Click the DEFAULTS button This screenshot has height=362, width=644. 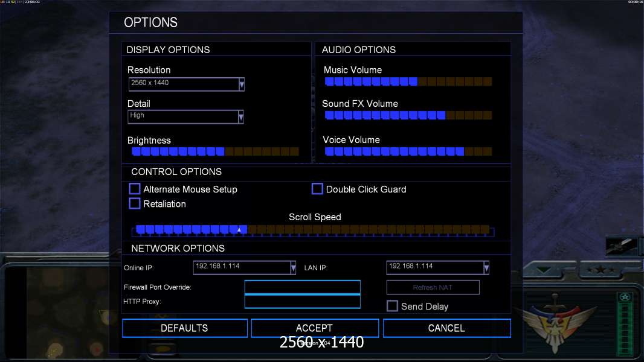[x=184, y=328]
